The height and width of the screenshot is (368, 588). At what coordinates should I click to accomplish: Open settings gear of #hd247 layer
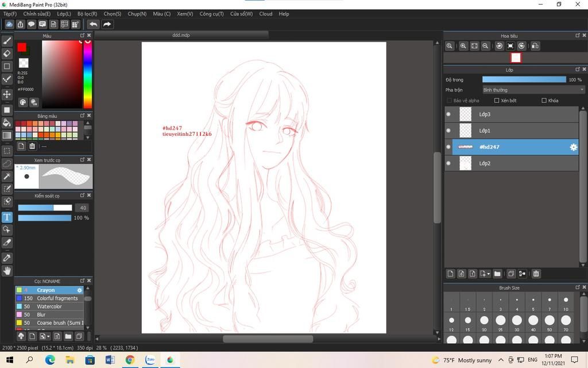[574, 147]
